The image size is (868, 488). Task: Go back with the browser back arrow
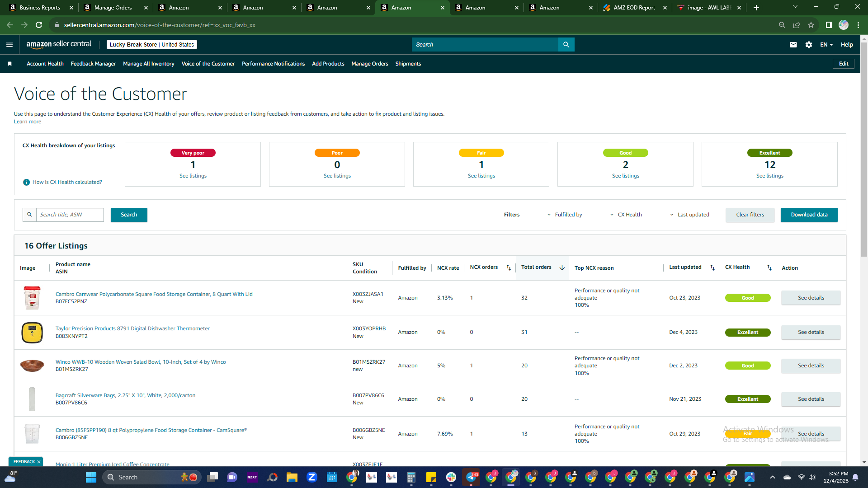point(10,25)
